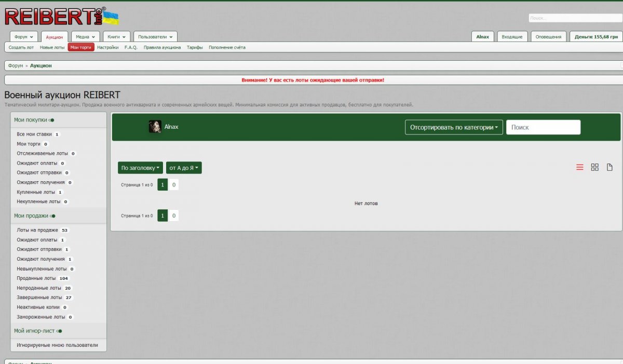Click the Мои продажи section header
The width and height of the screenshot is (623, 364).
tap(31, 216)
